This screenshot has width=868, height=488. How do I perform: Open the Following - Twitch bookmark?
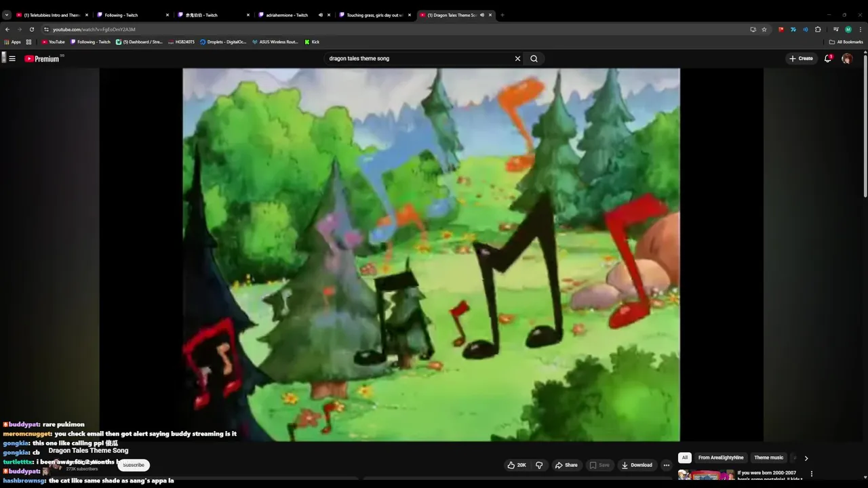(90, 42)
